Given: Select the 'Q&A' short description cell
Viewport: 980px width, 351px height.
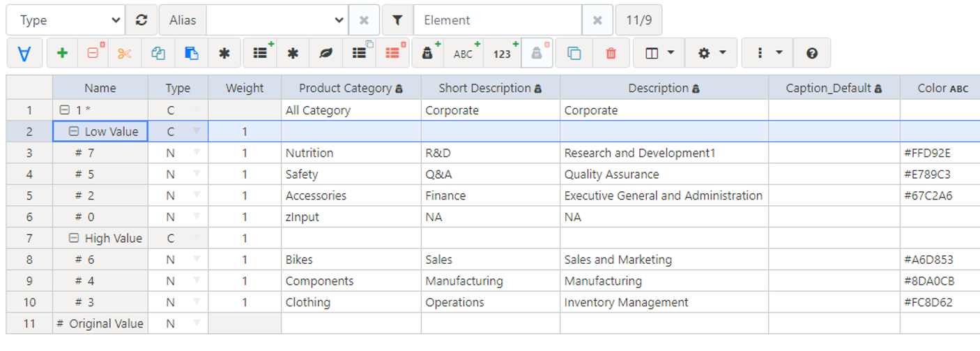Looking at the screenshot, I should (491, 174).
